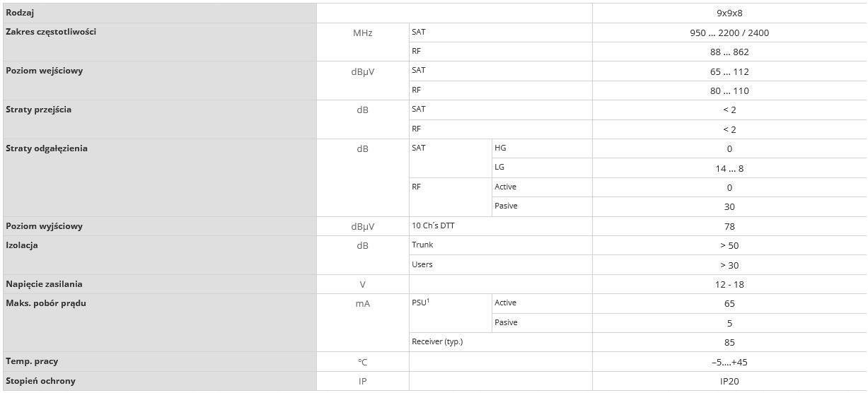Click the Trunk isolation cell
The width and height of the screenshot is (868, 393).
422,245
